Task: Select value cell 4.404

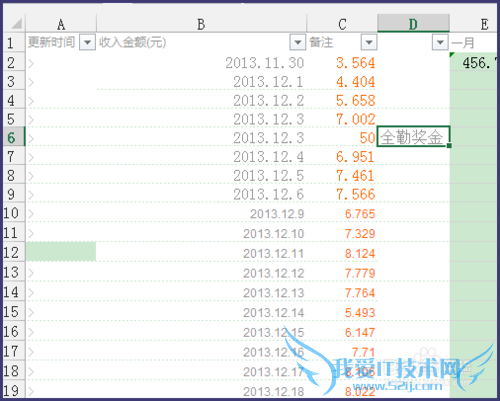Action: (342, 81)
